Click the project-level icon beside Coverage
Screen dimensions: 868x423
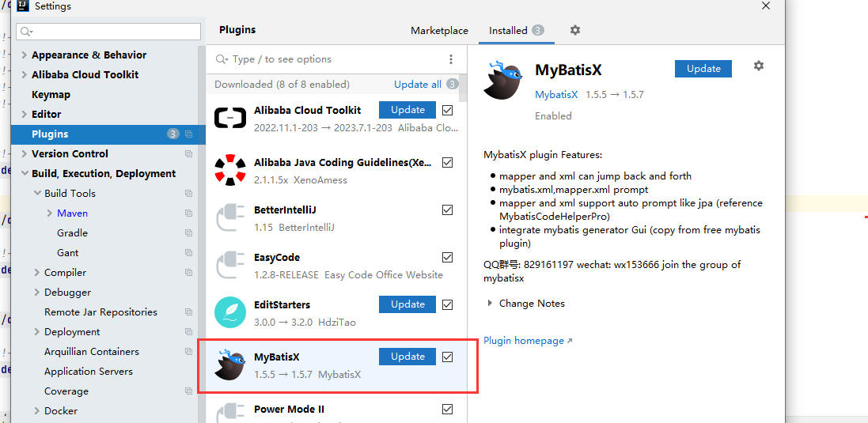[x=189, y=391]
